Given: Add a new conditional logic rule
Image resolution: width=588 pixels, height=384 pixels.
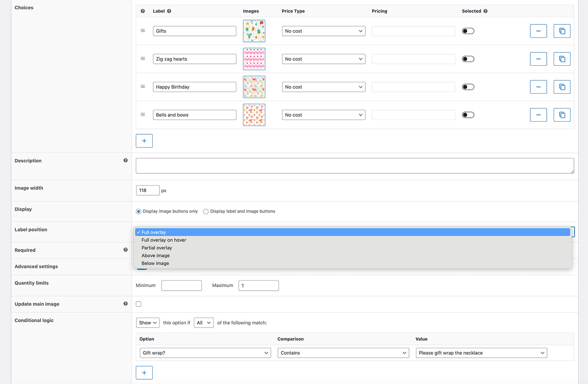Looking at the screenshot, I should point(144,373).
